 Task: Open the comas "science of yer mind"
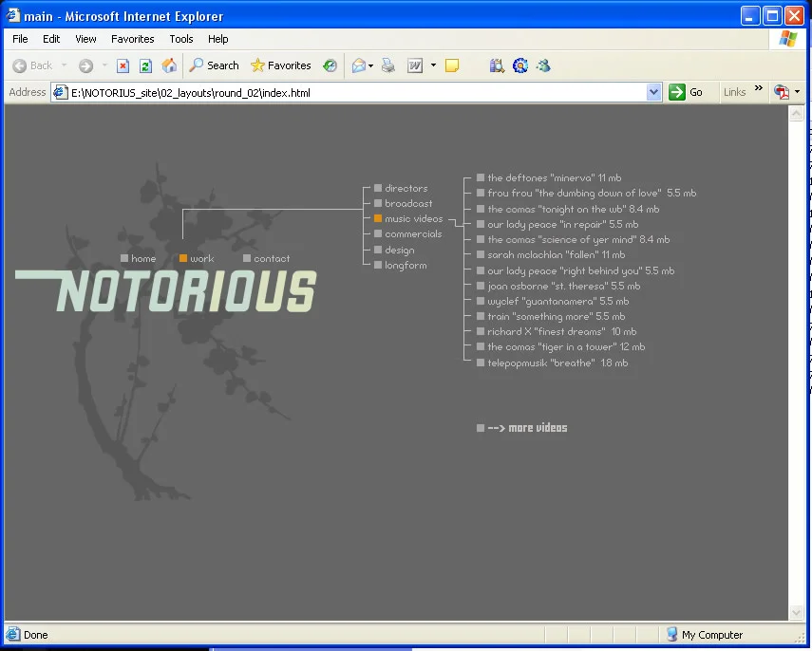coord(574,239)
